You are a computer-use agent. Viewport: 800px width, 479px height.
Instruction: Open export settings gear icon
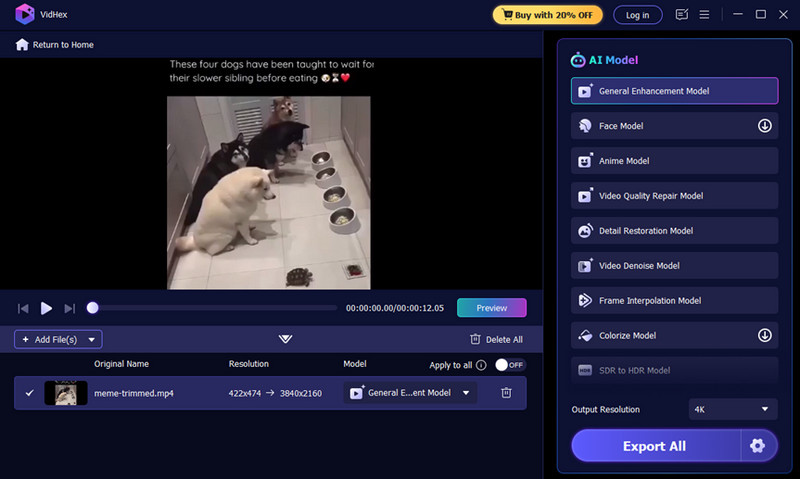(x=757, y=445)
